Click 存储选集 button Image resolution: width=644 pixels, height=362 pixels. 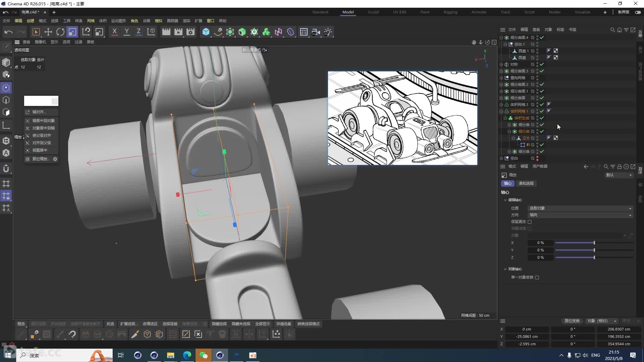283,324
